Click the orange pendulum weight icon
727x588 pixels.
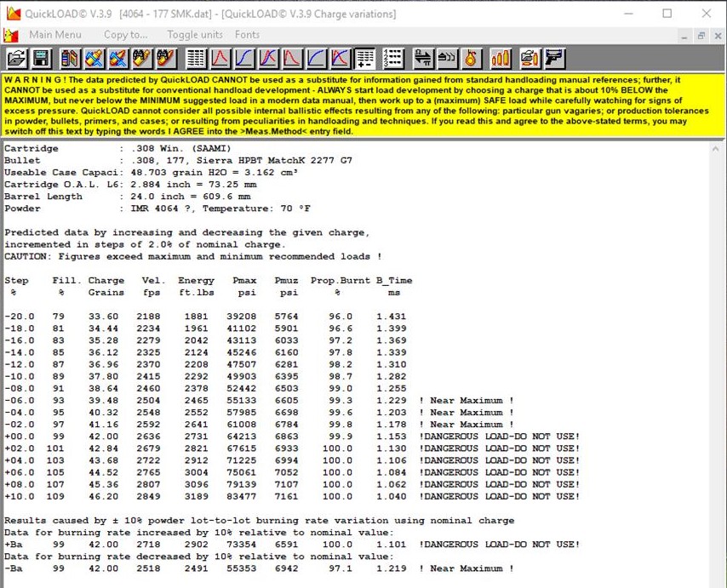click(x=472, y=59)
